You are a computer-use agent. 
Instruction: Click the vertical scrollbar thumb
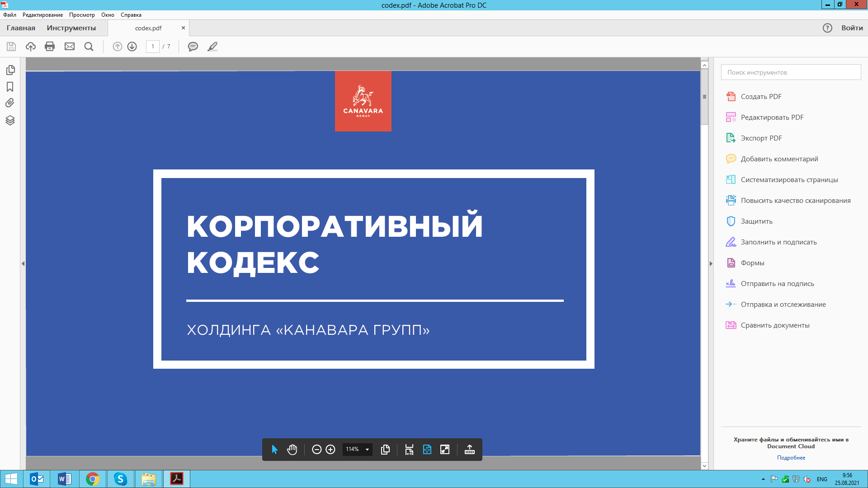[704, 97]
